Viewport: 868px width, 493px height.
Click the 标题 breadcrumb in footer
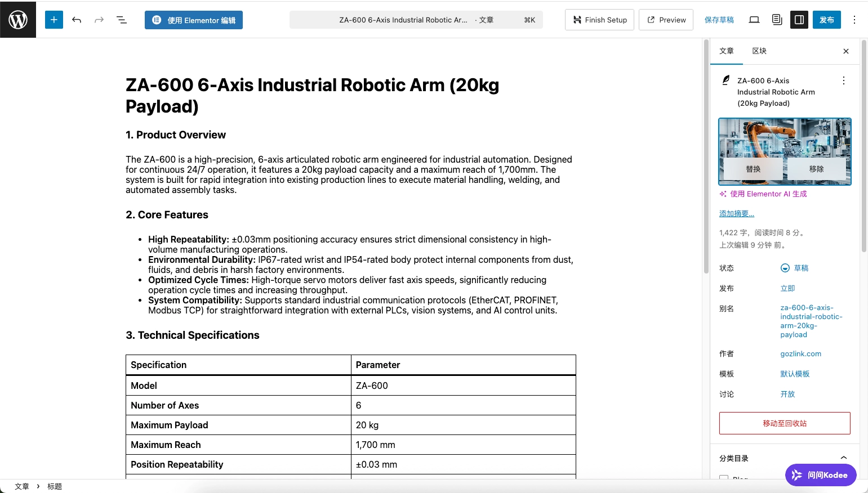55,486
